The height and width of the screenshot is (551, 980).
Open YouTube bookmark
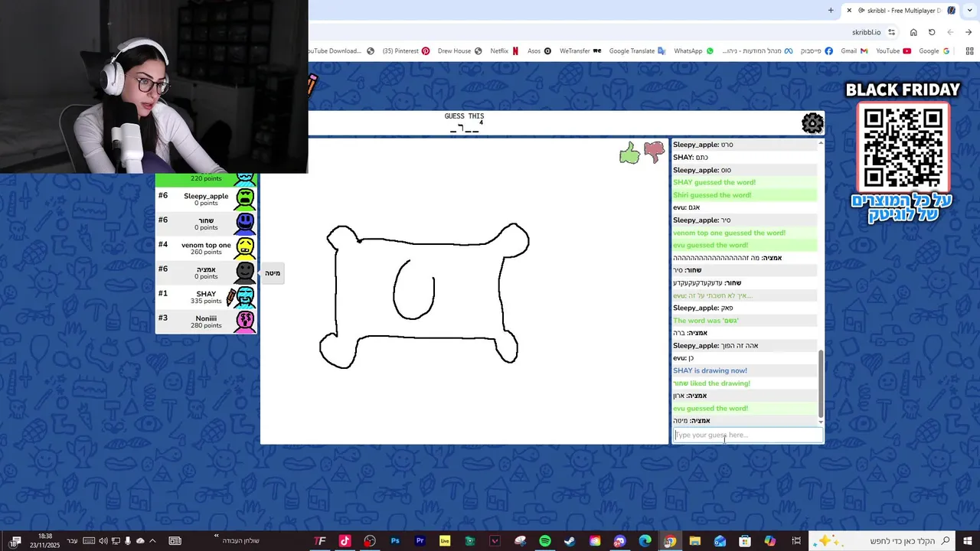pyautogui.click(x=893, y=51)
